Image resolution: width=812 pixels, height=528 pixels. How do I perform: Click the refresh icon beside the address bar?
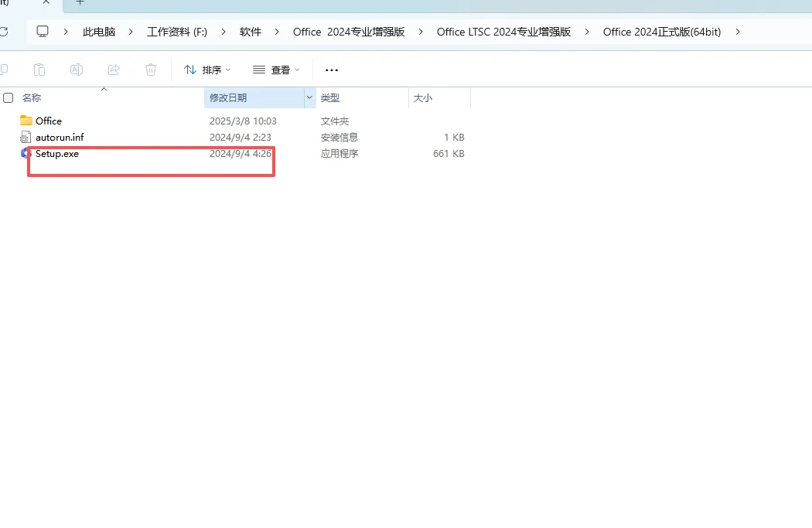[x=4, y=32]
